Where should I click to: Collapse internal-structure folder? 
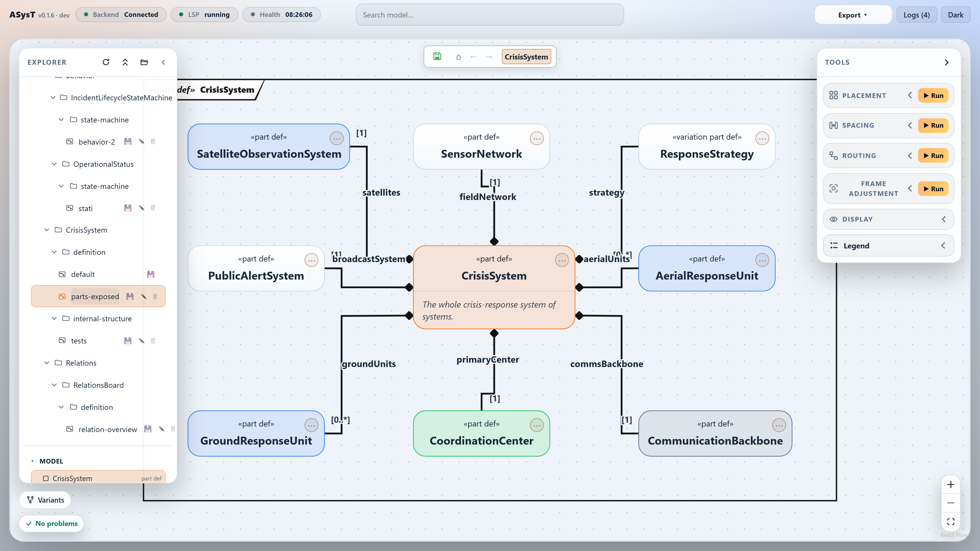54,318
